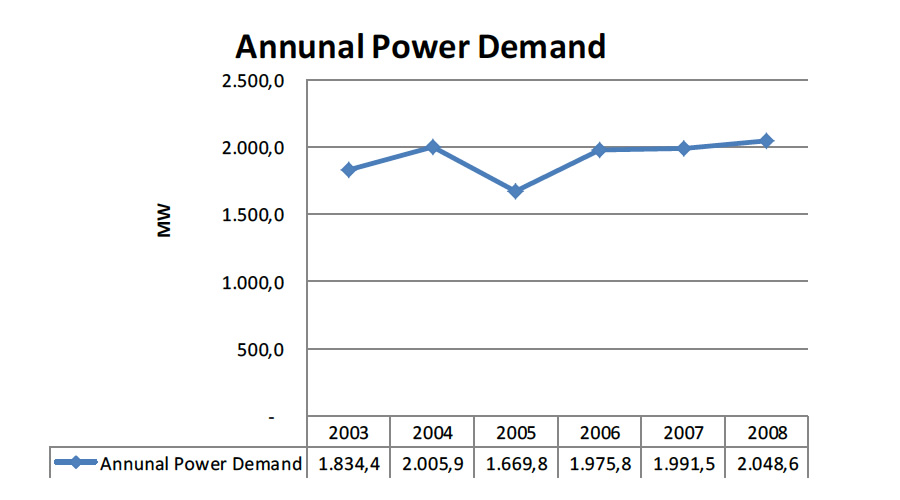The image size is (900, 500).
Task: Select the 1.975,8 value cell
Action: tap(599, 464)
